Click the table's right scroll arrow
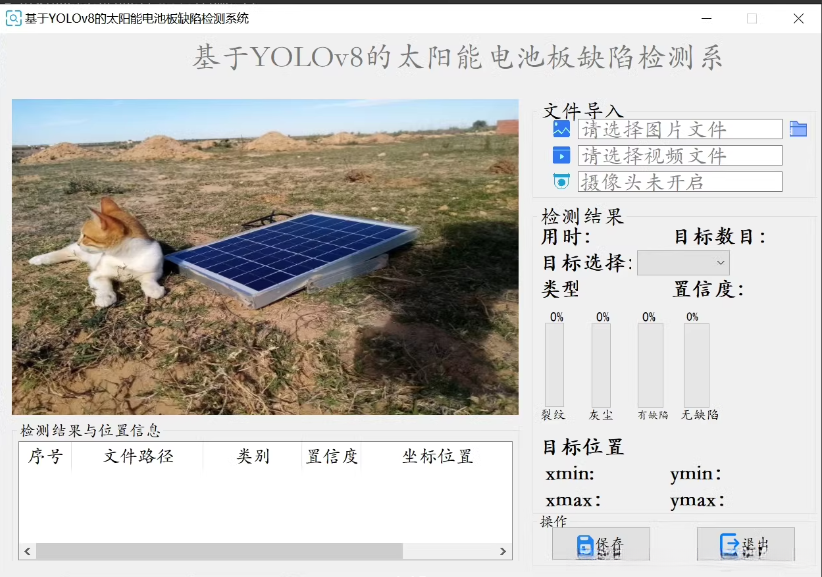The width and height of the screenshot is (822, 577). point(503,551)
